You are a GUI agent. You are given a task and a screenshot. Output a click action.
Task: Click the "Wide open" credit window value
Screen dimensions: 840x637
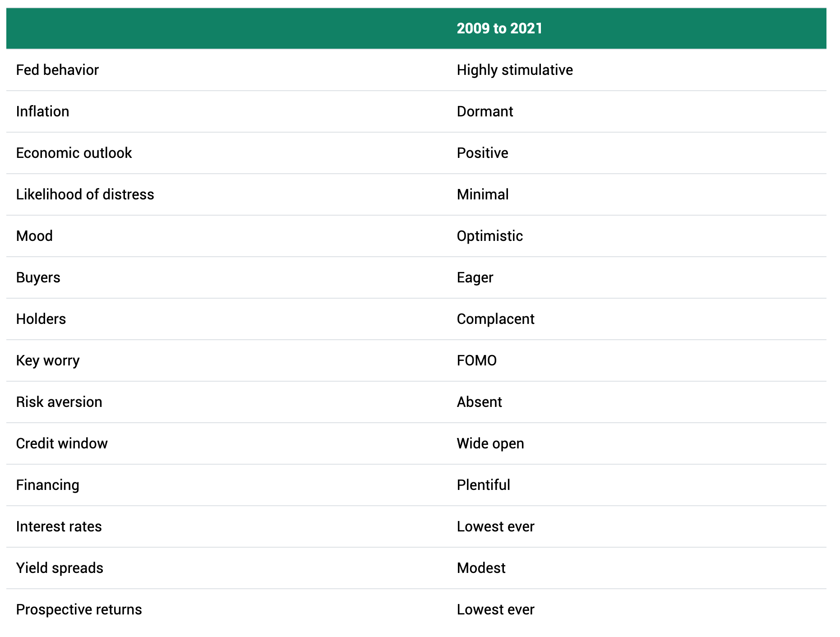490,443
